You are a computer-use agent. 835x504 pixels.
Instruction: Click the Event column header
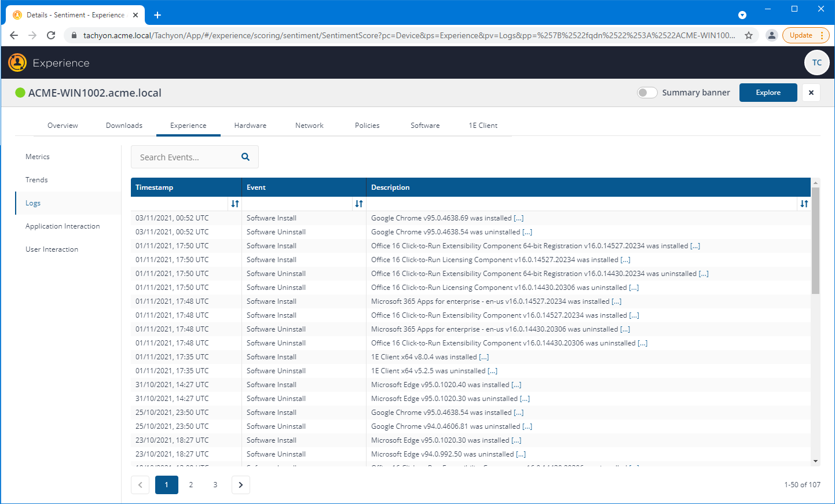pyautogui.click(x=304, y=187)
